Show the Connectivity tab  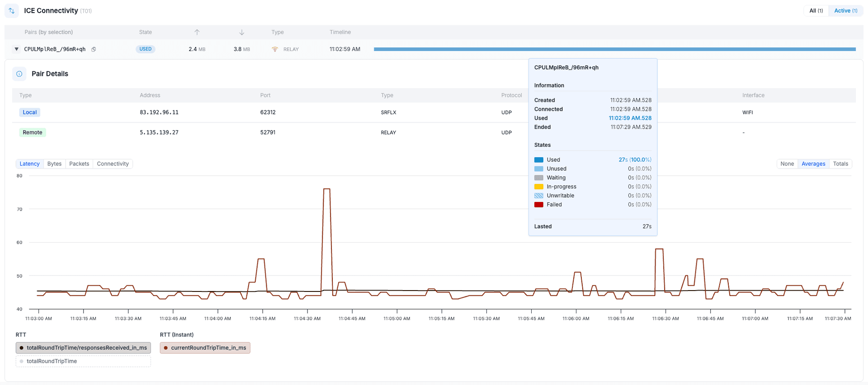[113, 164]
